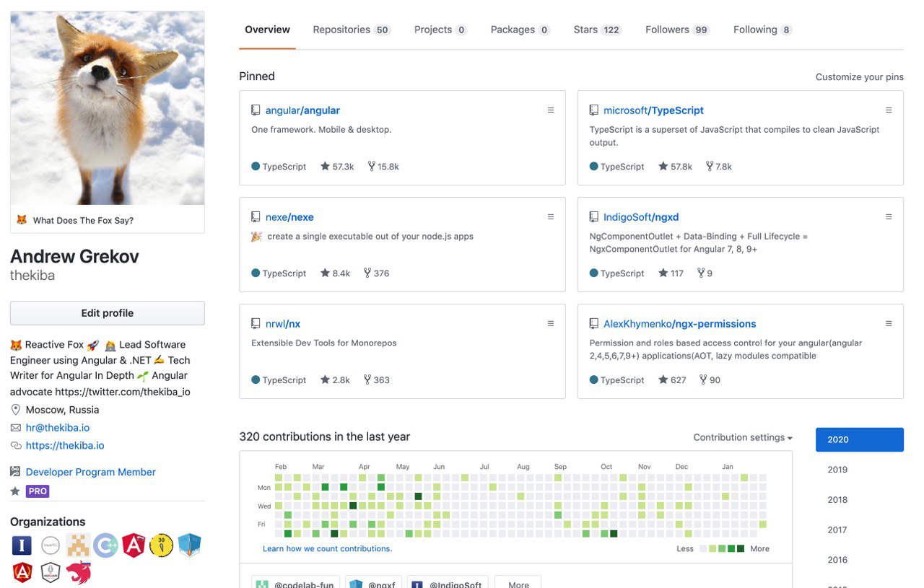Open the C++ organization avatar
The height and width of the screenshot is (588, 924).
[106, 545]
